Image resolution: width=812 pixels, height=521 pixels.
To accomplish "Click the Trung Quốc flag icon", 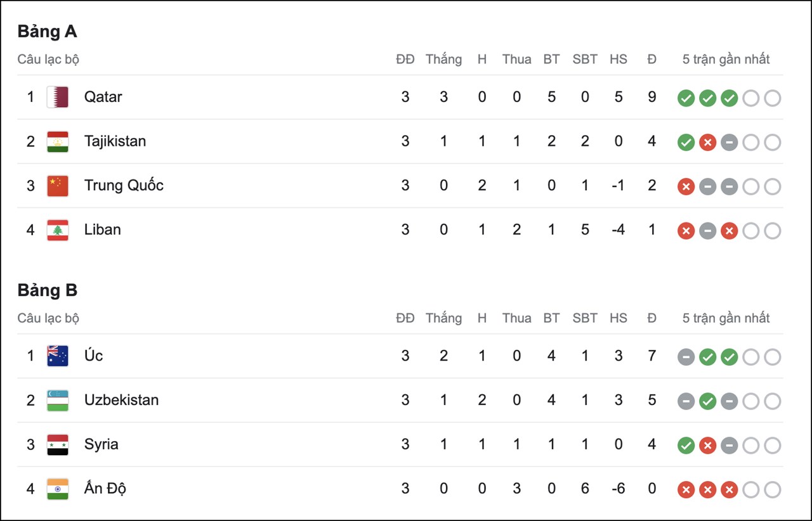I will point(58,186).
